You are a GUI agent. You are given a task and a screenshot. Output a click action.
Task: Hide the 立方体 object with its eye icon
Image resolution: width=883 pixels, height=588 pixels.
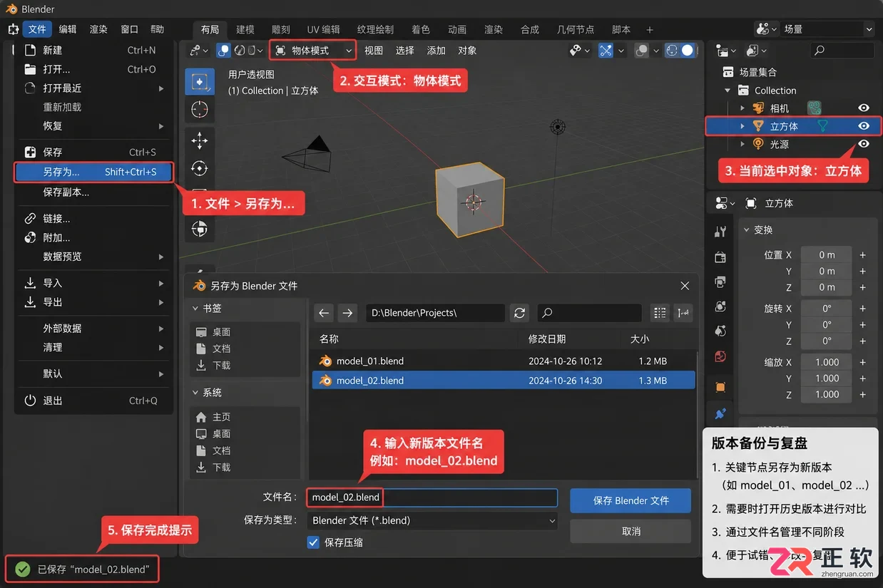[864, 126]
